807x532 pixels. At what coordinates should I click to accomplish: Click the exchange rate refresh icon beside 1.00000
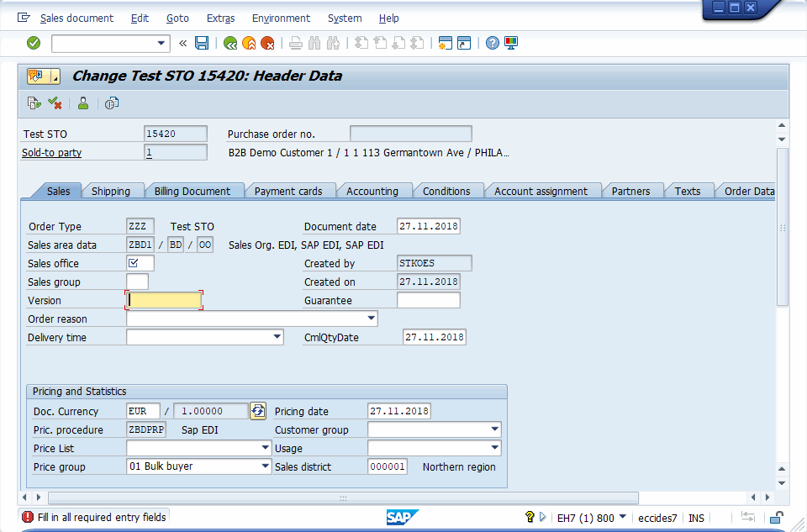(258, 411)
